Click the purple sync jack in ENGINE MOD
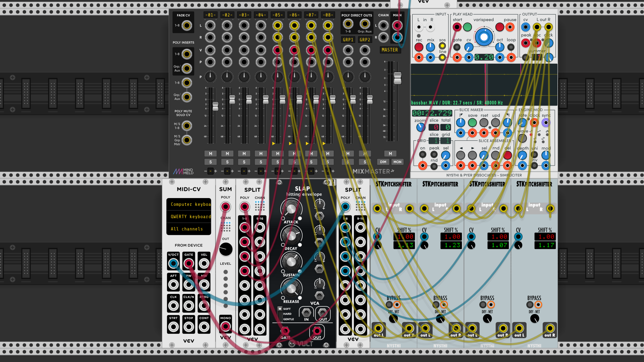Viewport: 644px width, 362px height. [546, 123]
